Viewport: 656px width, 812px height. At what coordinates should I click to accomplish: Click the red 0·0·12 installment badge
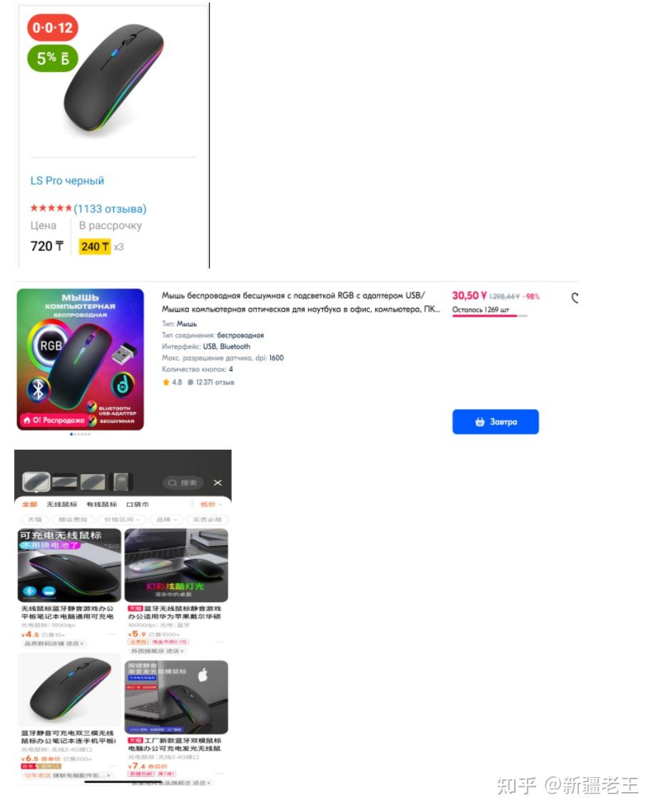tap(52, 27)
